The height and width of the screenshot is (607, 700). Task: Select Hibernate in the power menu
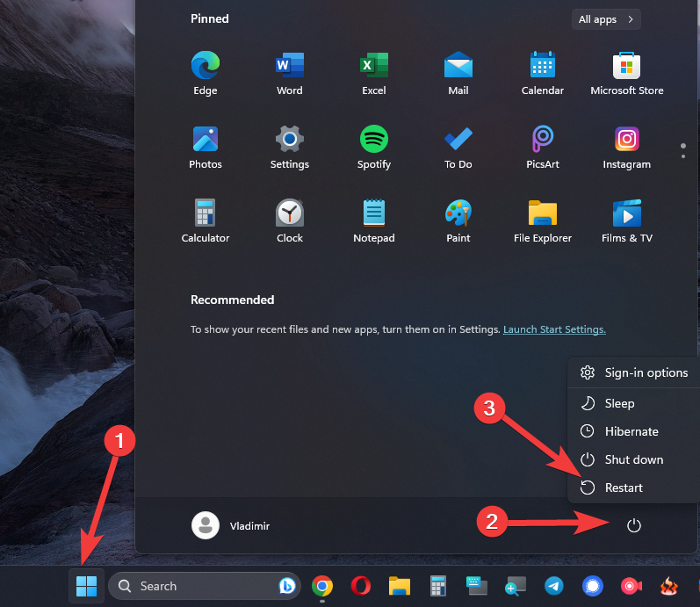coord(631,431)
